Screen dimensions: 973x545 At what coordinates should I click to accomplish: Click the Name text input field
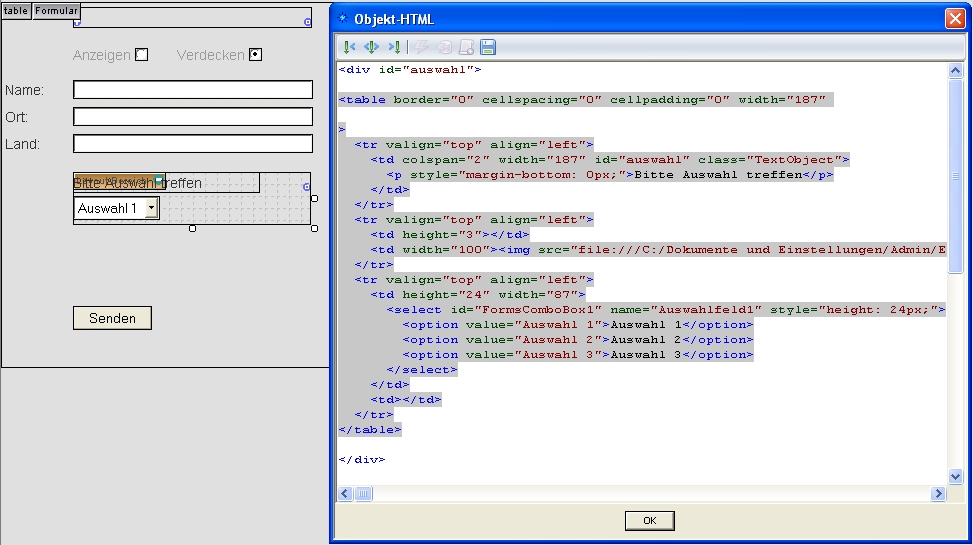pyautogui.click(x=193, y=90)
